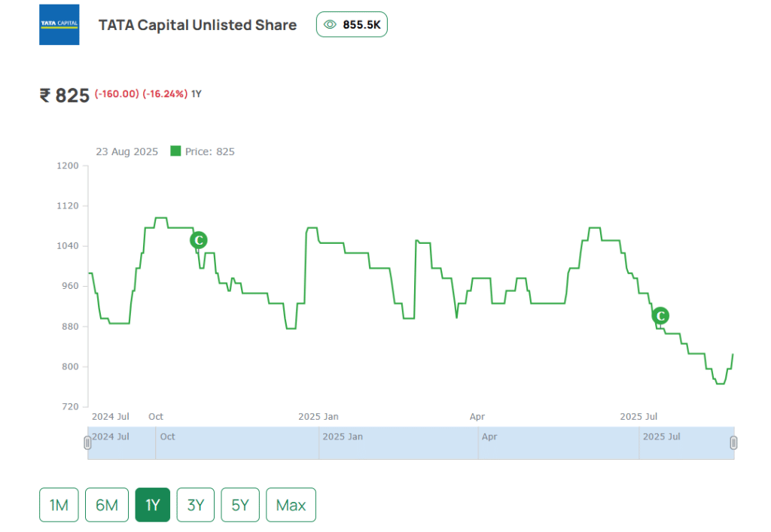
Task: Select the 5Y time range
Action: click(x=240, y=505)
